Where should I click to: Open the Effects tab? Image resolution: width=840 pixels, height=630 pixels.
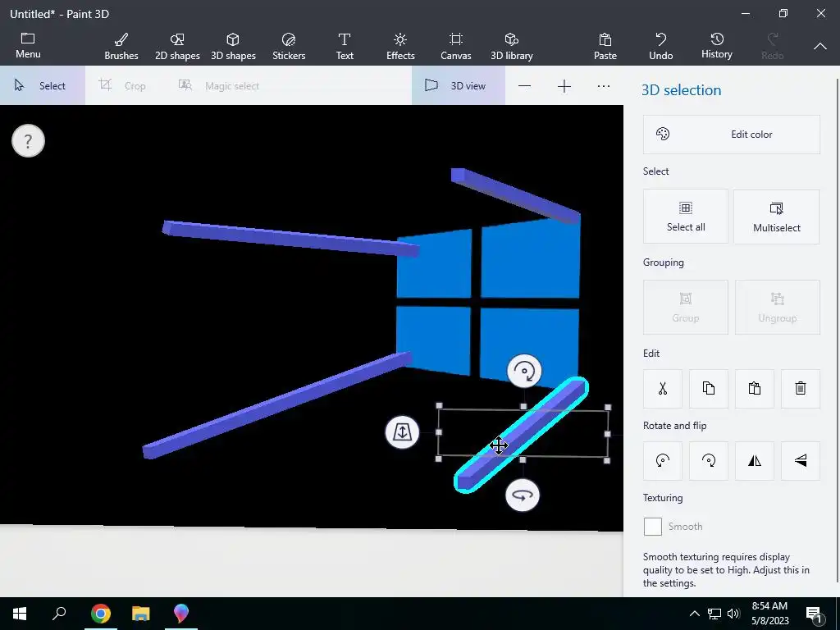[400, 47]
